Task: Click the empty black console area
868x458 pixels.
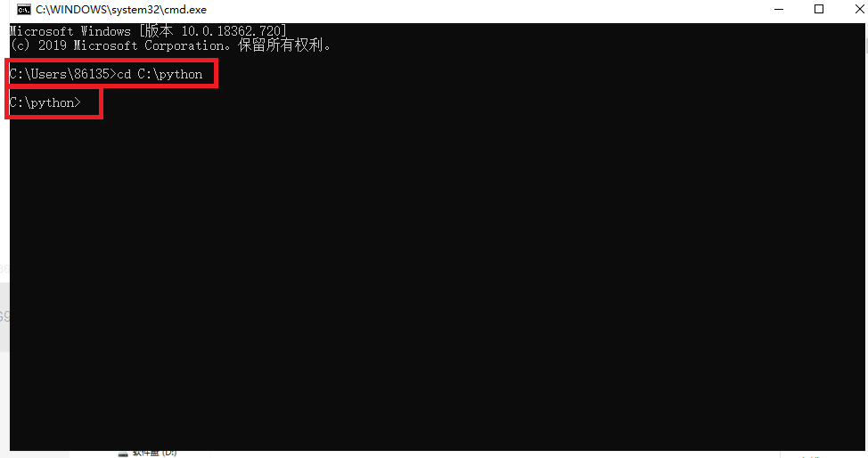Action: (x=438, y=277)
